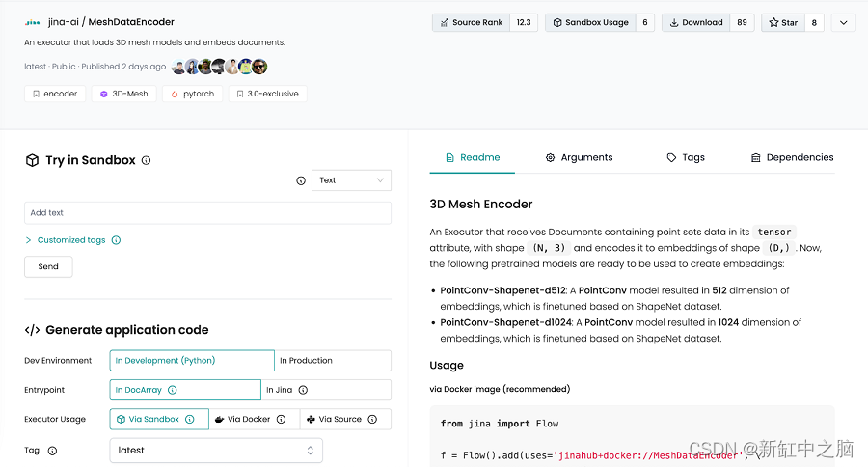Click the info icon left of Text dropdown
868x467 pixels.
[x=301, y=180]
